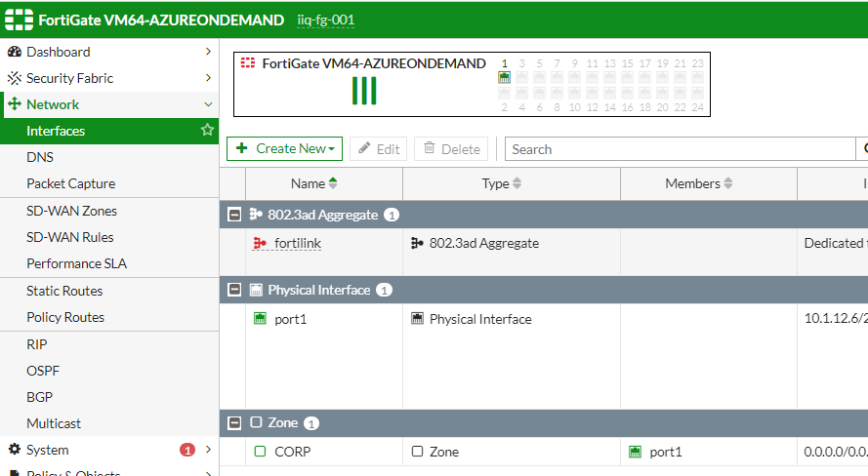Collapse Physical Interface group
The width and height of the screenshot is (868, 476).
pyautogui.click(x=234, y=290)
